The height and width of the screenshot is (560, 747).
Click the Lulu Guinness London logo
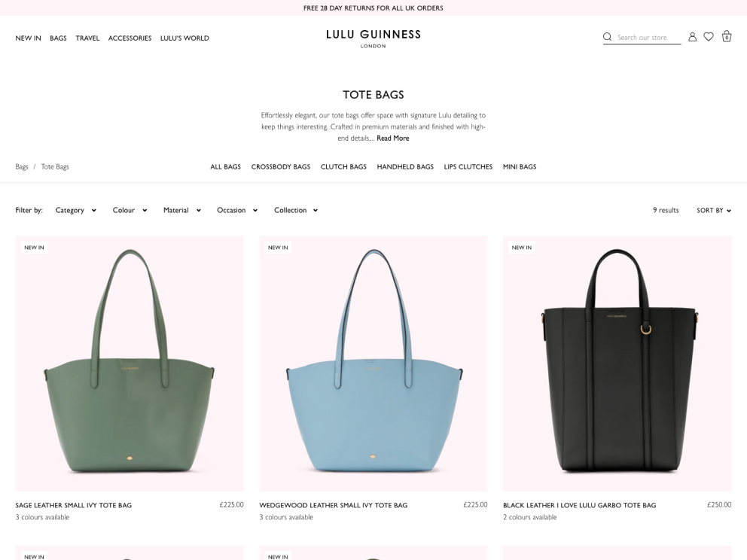coord(373,38)
